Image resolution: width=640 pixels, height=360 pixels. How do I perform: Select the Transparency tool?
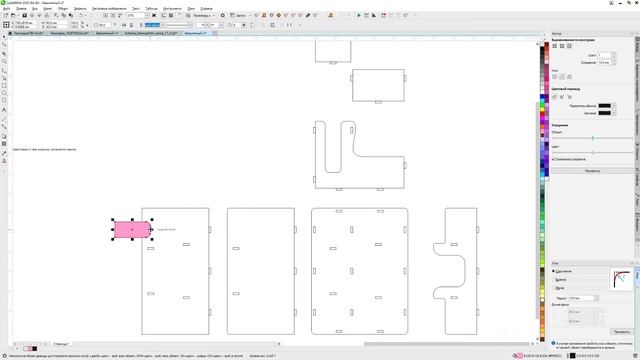click(4, 144)
